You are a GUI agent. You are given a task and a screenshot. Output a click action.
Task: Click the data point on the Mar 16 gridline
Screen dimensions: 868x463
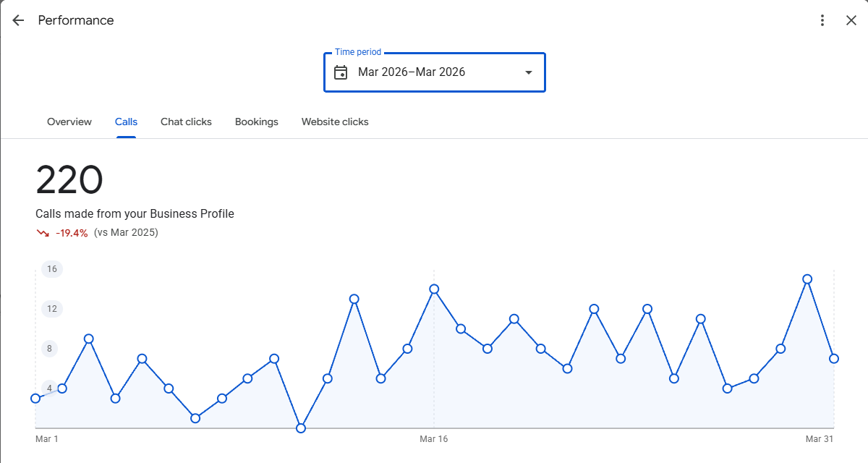[x=434, y=289]
